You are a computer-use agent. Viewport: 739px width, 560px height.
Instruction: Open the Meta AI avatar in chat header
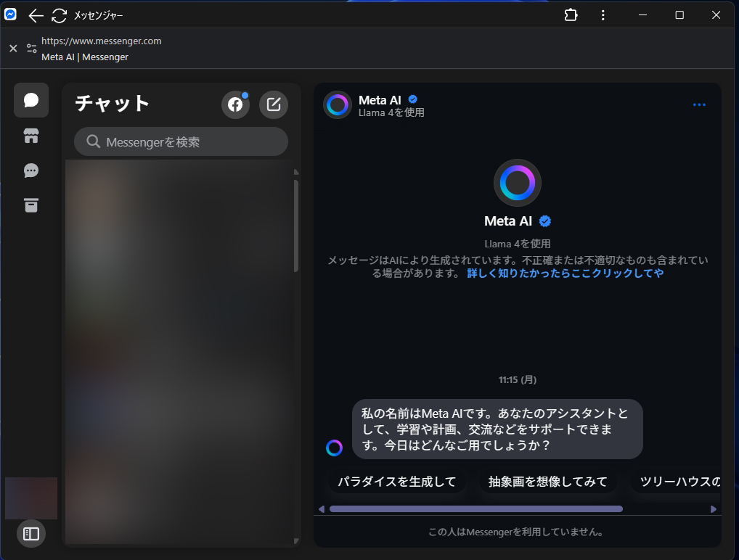coord(338,104)
